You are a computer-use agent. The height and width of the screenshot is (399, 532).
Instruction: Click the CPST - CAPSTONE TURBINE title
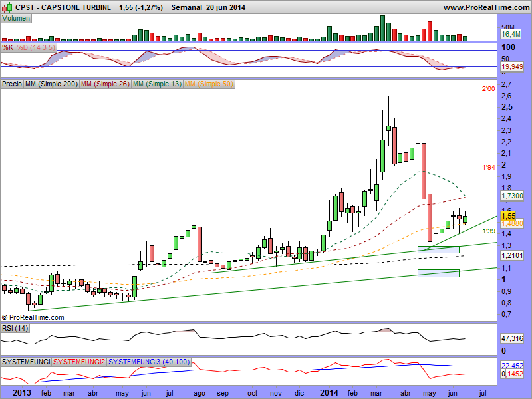[63, 7]
